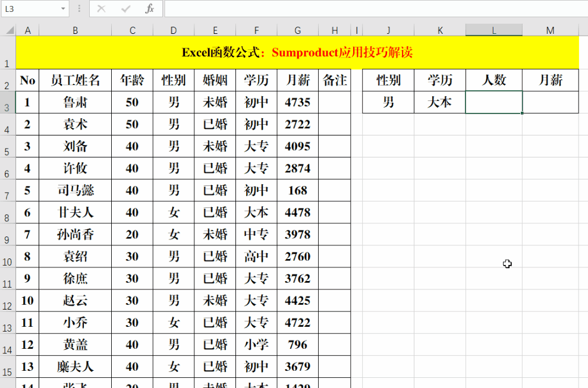Click cell J3 containing 男
588x388 pixels.
(x=388, y=102)
